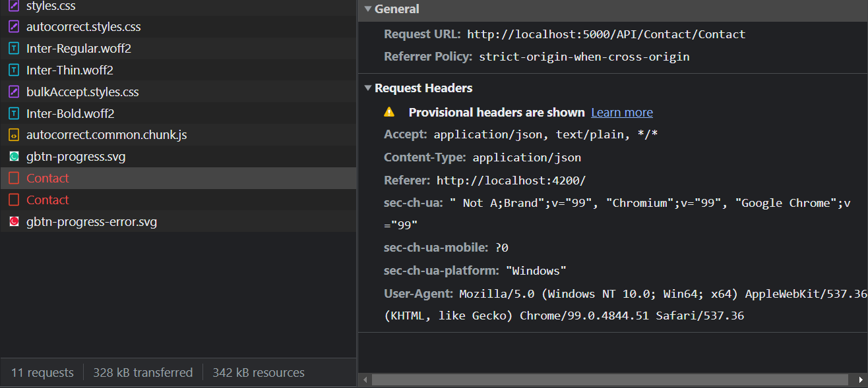This screenshot has width=868, height=388.
Task: Select the autocorrect.styles.css request
Action: (178, 27)
